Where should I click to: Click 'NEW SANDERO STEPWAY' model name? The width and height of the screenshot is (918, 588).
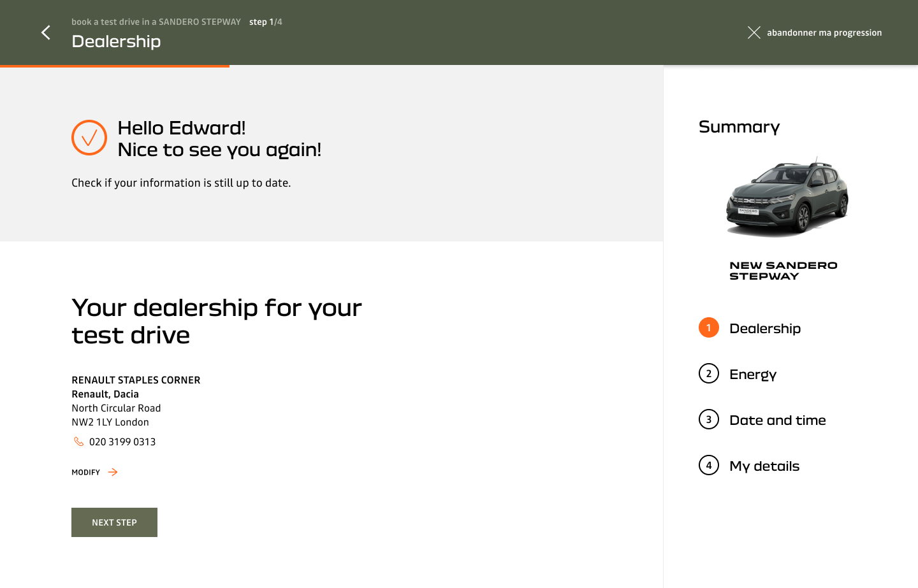[783, 271]
